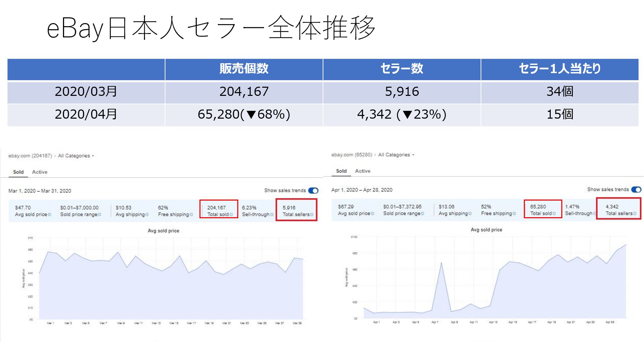This screenshot has width=644, height=342.
Task: Click the March Avg sold price chart title
Action: pyautogui.click(x=163, y=231)
